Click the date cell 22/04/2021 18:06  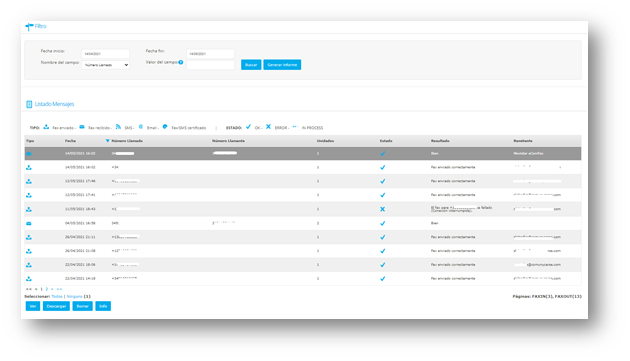(80, 265)
